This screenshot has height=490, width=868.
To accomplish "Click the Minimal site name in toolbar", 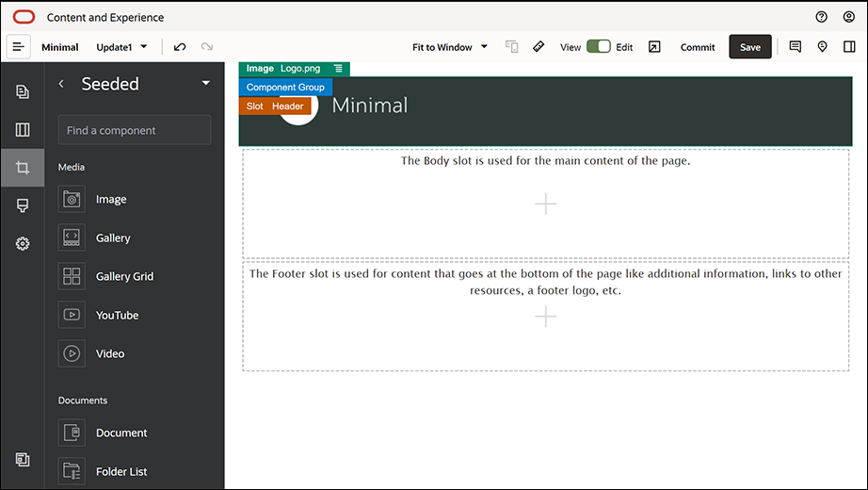I will 60,47.
